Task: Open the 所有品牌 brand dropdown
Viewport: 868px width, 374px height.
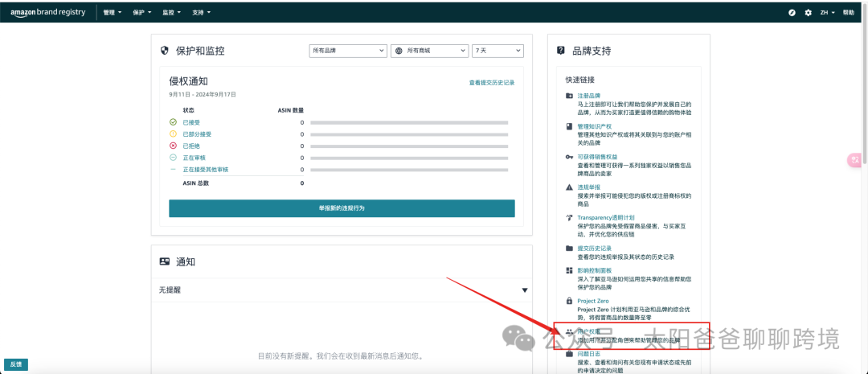Action: pyautogui.click(x=348, y=51)
